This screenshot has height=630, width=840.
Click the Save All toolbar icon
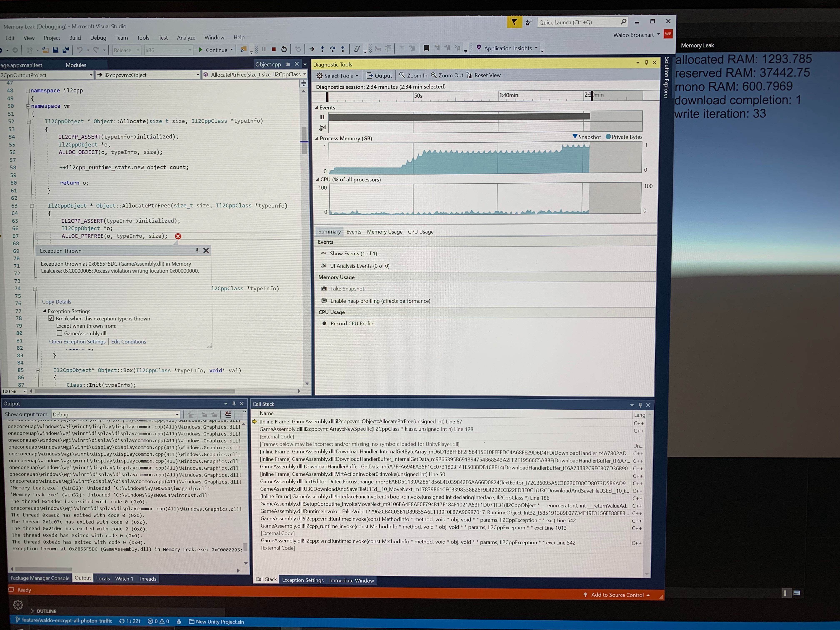pos(66,50)
